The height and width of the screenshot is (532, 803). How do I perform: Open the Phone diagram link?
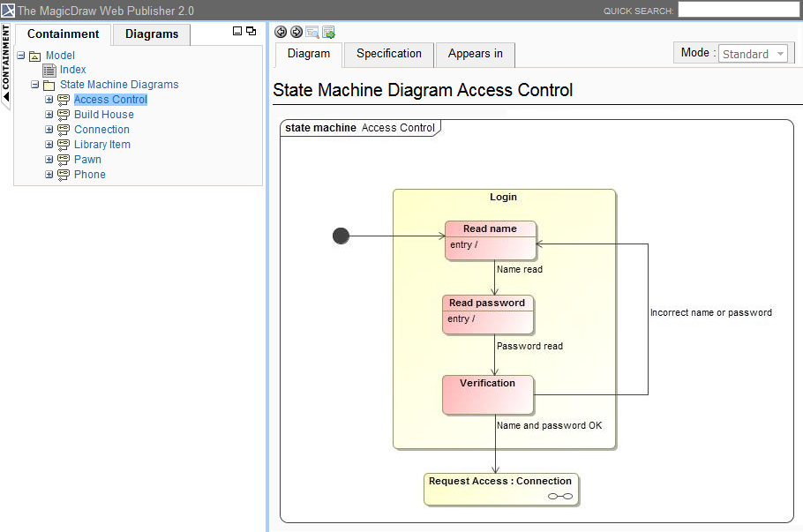(90, 175)
